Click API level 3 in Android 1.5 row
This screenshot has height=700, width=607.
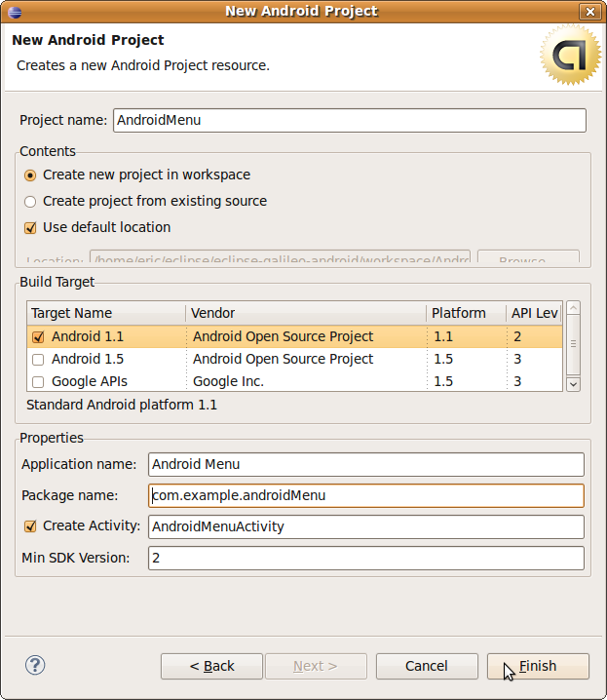(x=535, y=359)
